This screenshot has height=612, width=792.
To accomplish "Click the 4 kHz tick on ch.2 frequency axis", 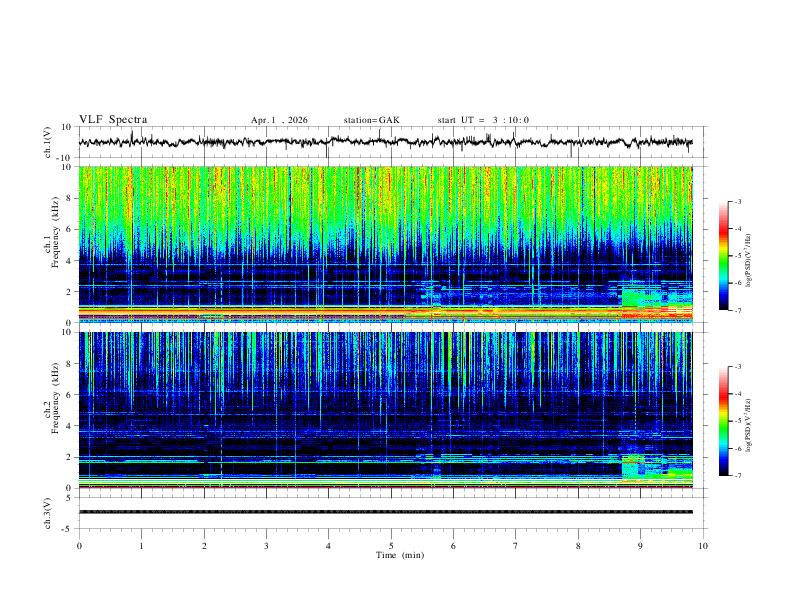I will 69,426.
